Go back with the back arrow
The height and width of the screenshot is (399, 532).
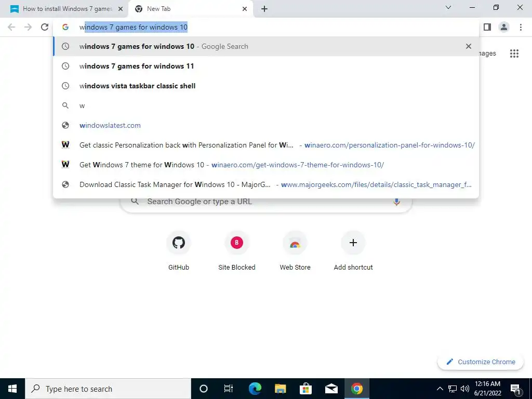point(11,27)
